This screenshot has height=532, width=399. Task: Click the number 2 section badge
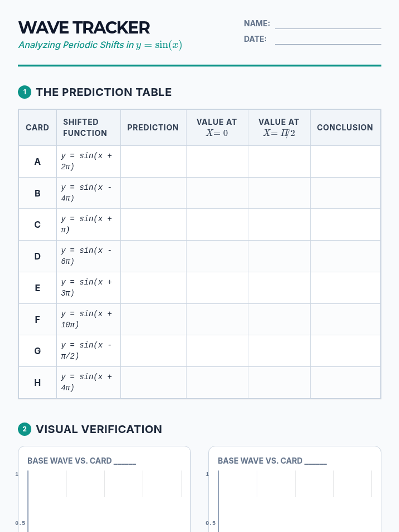click(24, 429)
